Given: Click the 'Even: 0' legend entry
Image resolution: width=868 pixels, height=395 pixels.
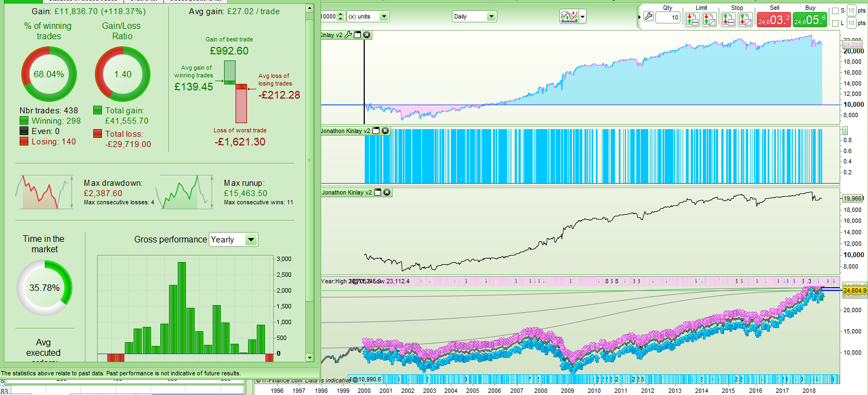Looking at the screenshot, I should tap(40, 131).
